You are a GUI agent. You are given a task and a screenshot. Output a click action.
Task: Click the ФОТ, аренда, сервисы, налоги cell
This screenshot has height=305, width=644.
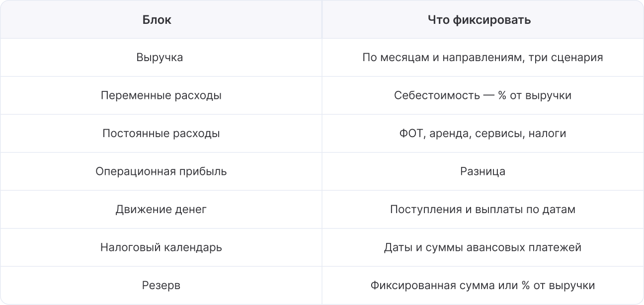click(483, 133)
